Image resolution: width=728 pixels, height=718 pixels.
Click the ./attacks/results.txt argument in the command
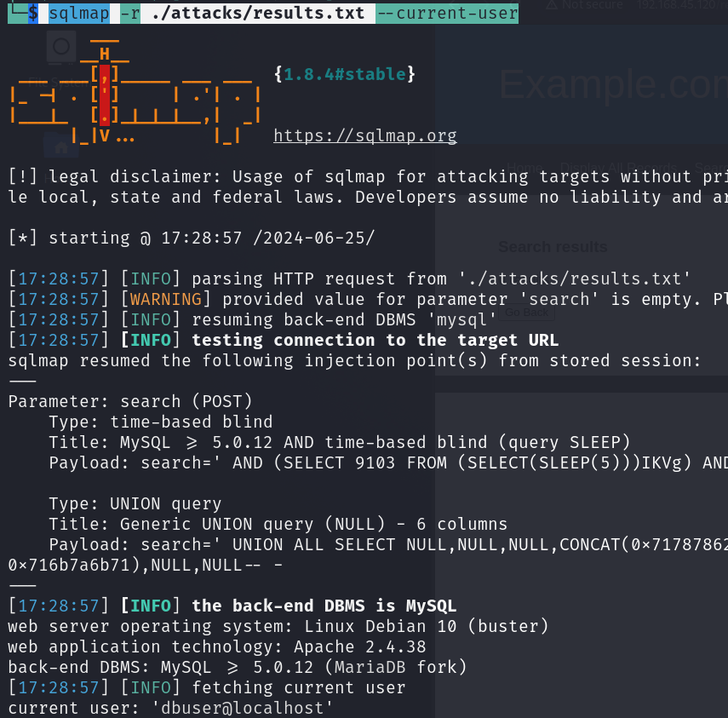pyautogui.click(x=259, y=13)
